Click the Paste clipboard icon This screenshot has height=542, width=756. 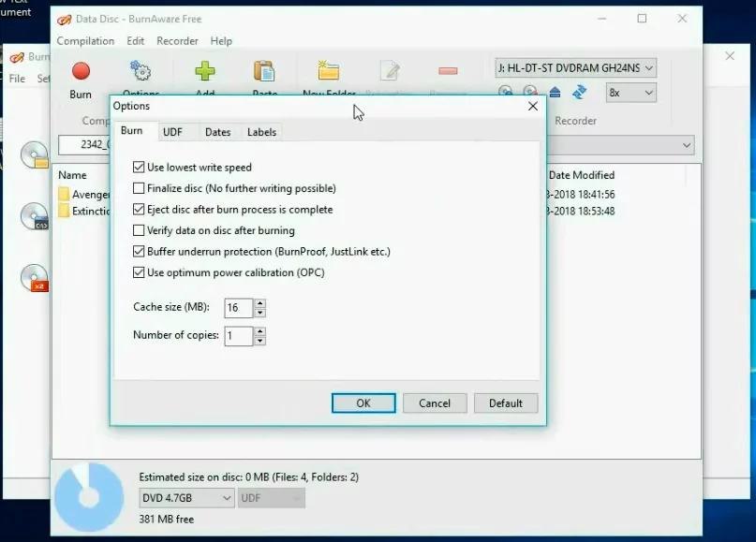tap(264, 71)
